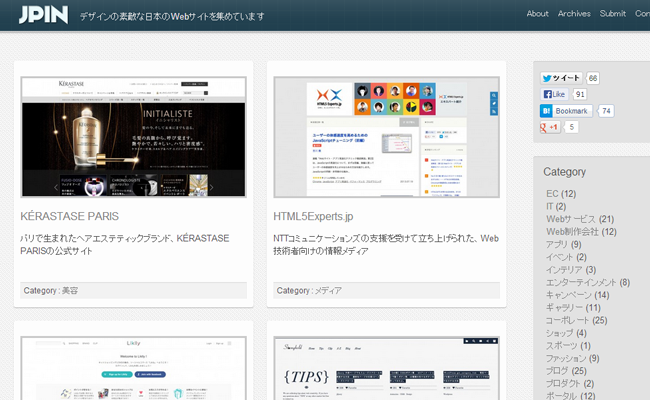
Task: Click the KÉRASTASE description text
Action: pos(125,245)
